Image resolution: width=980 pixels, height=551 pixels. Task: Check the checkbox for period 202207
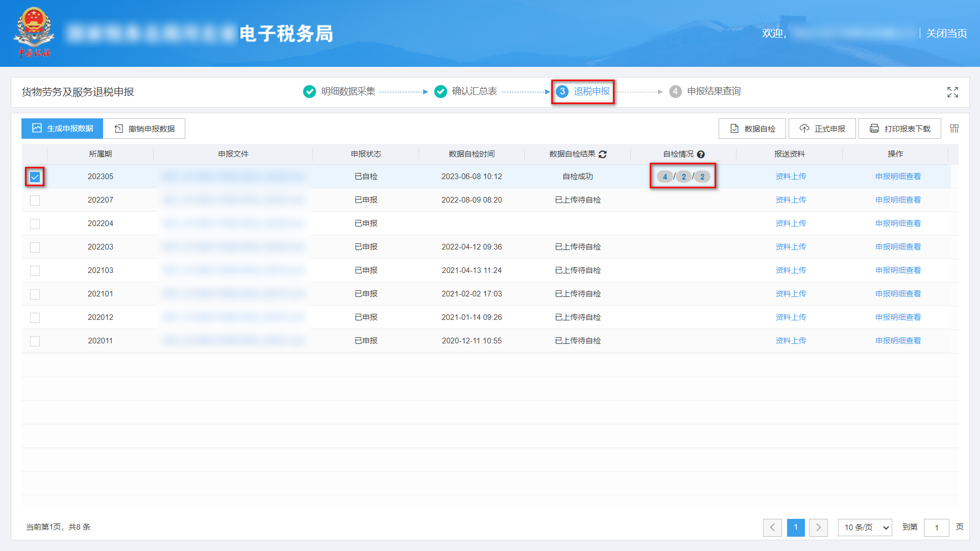click(34, 200)
